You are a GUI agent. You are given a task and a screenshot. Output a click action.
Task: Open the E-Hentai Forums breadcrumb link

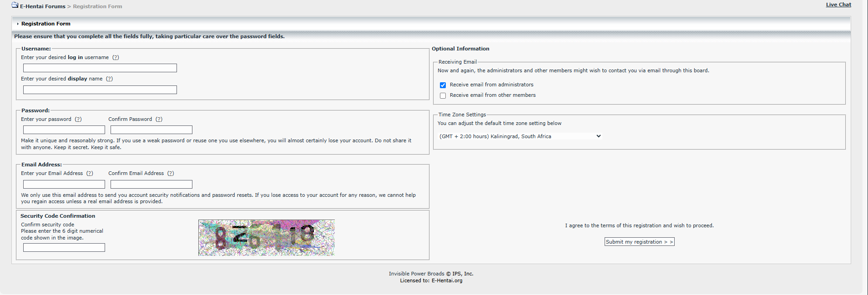click(x=43, y=6)
